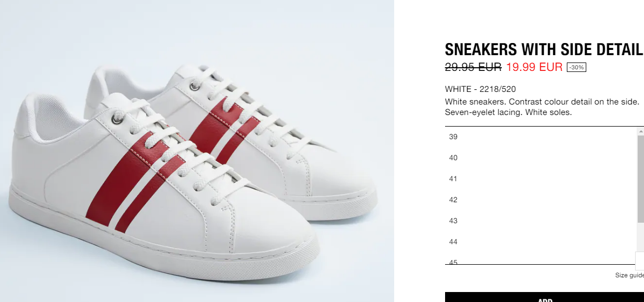Click the scrollbar track below the thumb
644x302 pixels.
click(640, 236)
